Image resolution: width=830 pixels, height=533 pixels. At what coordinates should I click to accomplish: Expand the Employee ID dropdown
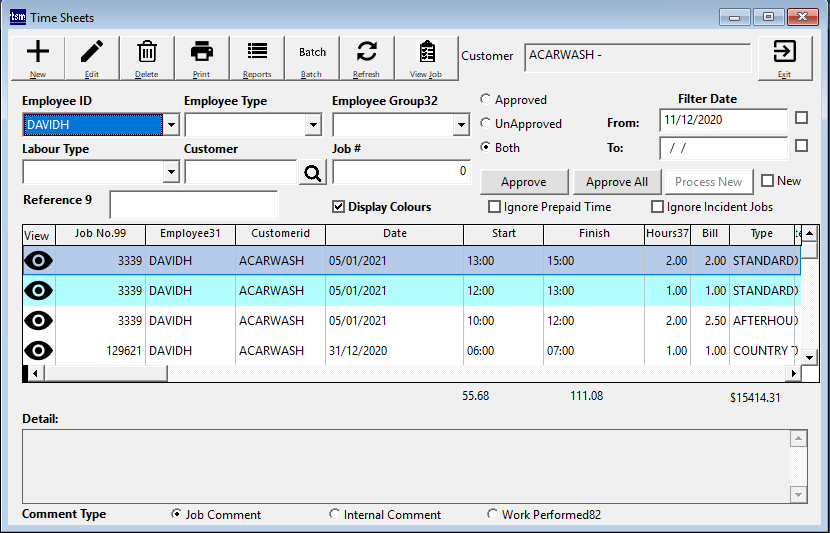pyautogui.click(x=171, y=125)
